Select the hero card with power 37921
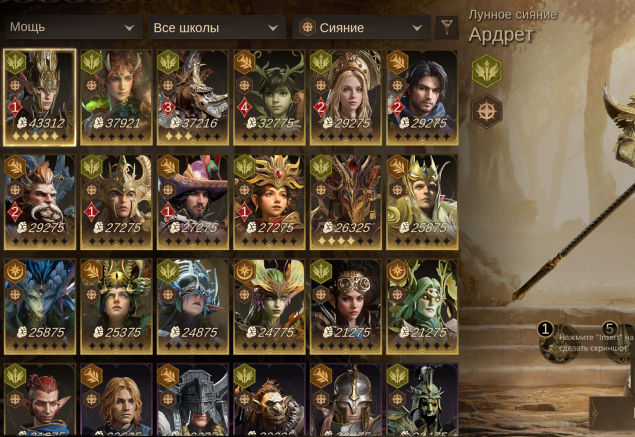Image resolution: width=635 pixels, height=437 pixels. pos(116,97)
